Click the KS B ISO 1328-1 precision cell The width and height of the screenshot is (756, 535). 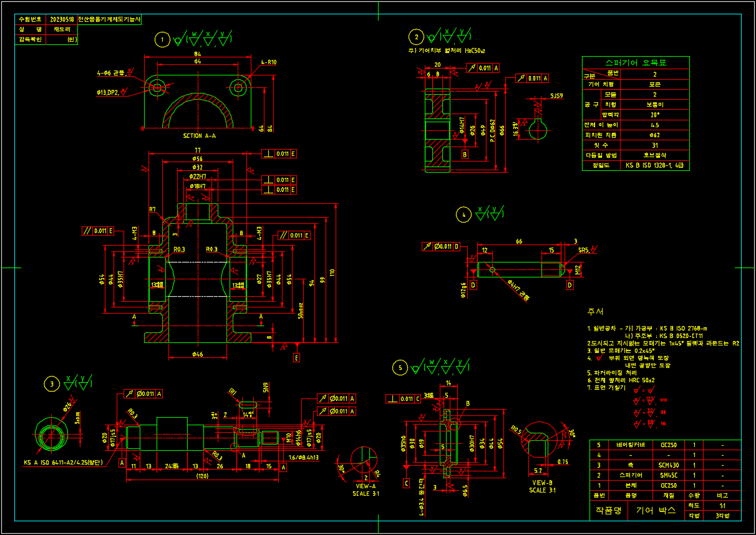coord(654,166)
